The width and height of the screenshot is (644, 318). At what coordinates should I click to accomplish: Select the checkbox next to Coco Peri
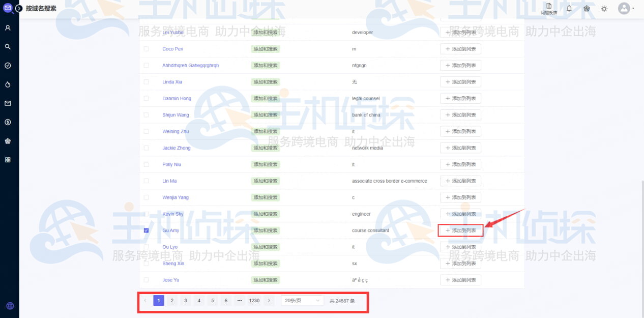coord(146,49)
